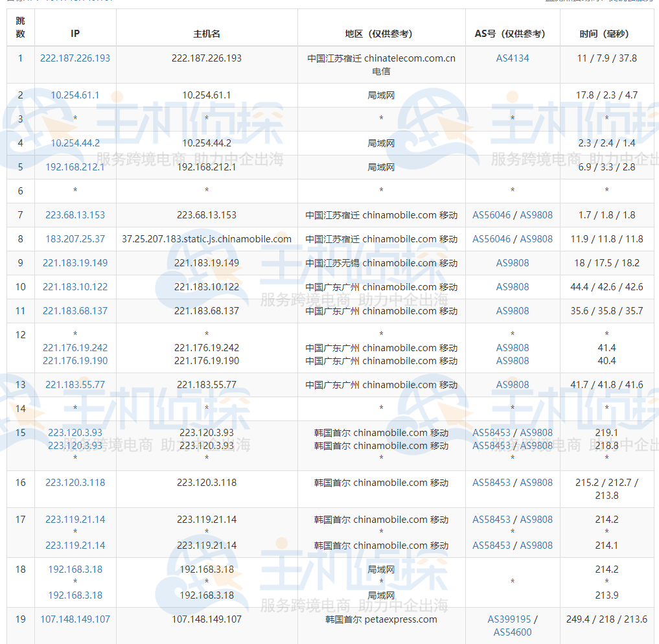Click the 222.187.226.193 IP link

coord(75,58)
